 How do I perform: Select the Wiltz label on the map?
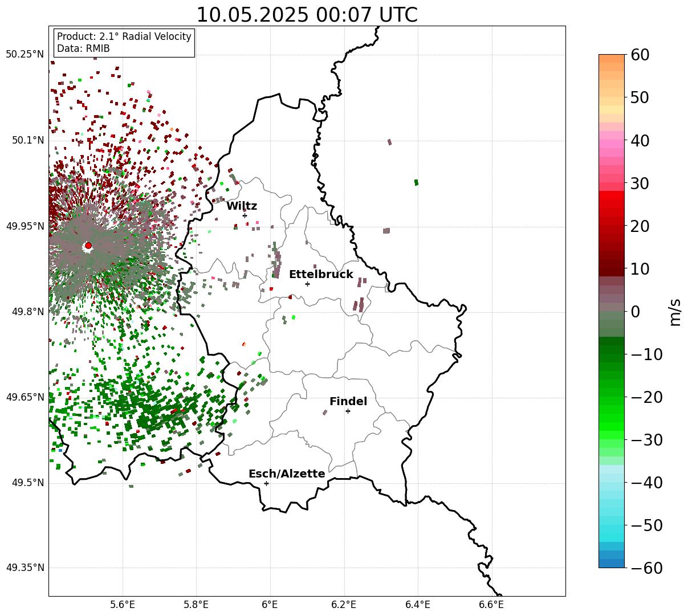(x=242, y=206)
